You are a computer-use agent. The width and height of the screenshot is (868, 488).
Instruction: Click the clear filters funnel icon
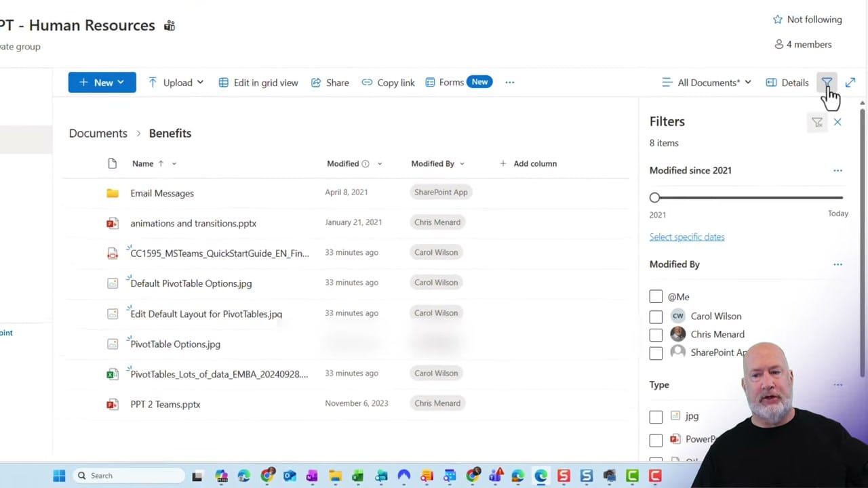tap(817, 122)
